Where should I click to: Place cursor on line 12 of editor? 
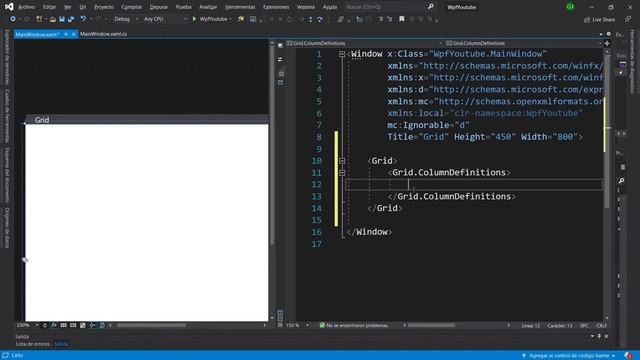[x=473, y=184]
